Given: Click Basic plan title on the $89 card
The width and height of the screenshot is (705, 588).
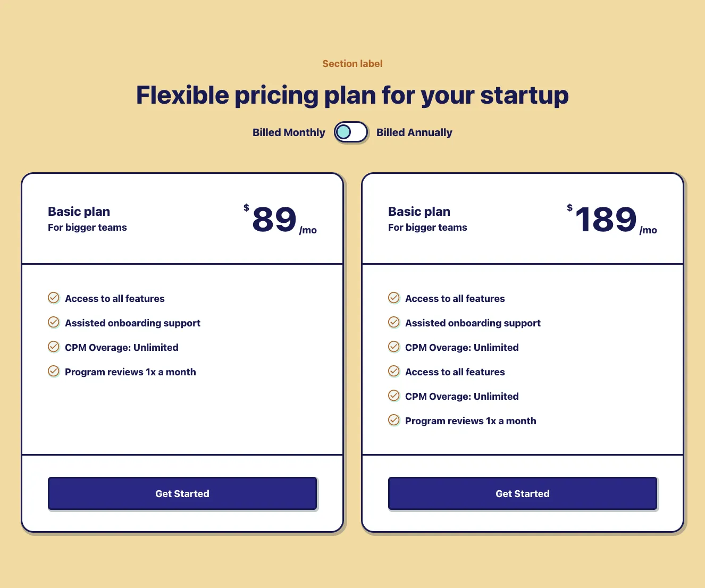Looking at the screenshot, I should click(x=79, y=212).
